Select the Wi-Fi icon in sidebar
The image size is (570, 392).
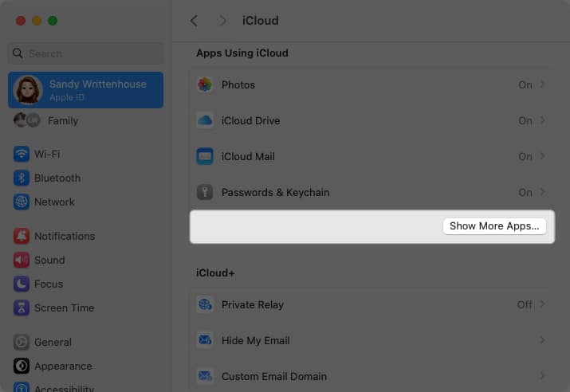(x=22, y=154)
